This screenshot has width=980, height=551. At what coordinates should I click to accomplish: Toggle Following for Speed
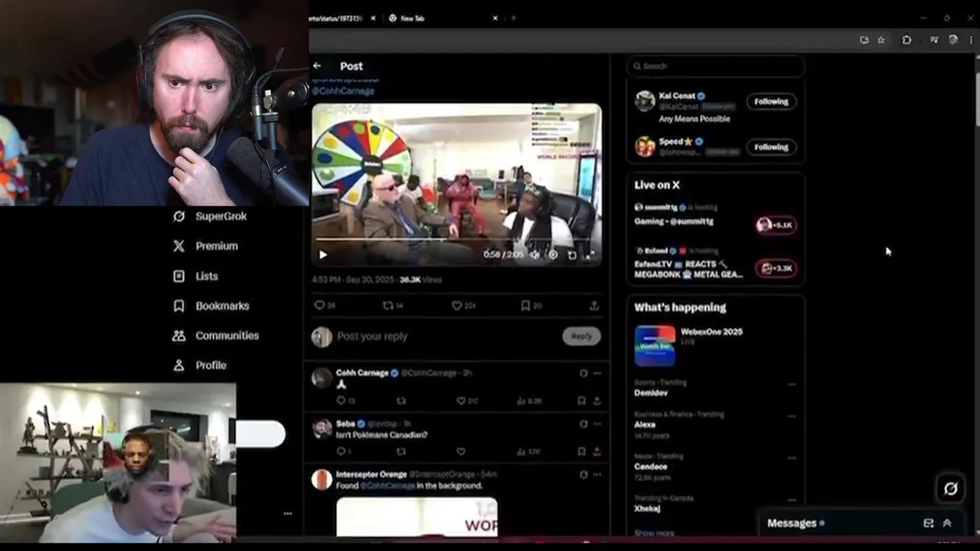pyautogui.click(x=771, y=147)
